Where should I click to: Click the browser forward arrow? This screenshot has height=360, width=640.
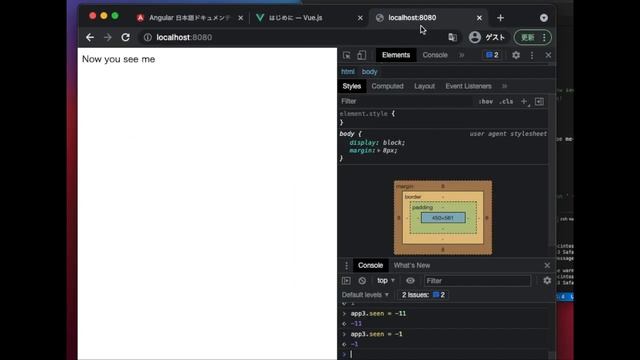coord(108,37)
